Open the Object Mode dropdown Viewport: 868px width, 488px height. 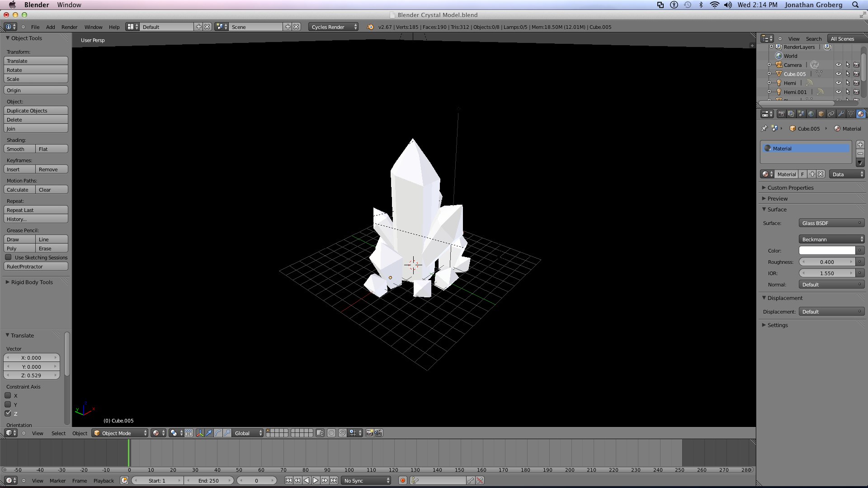120,433
